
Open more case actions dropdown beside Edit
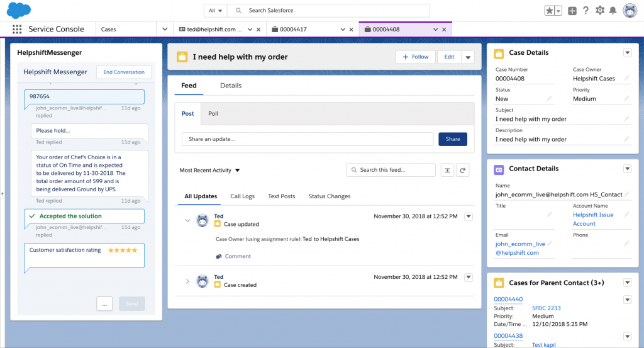[468, 57]
